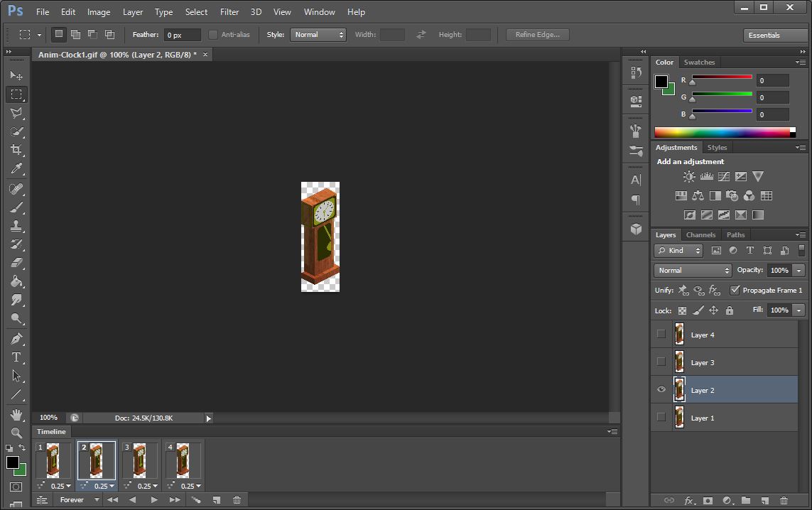Viewport: 812px width, 510px height.
Task: Add a layer mask
Action: tap(708, 500)
